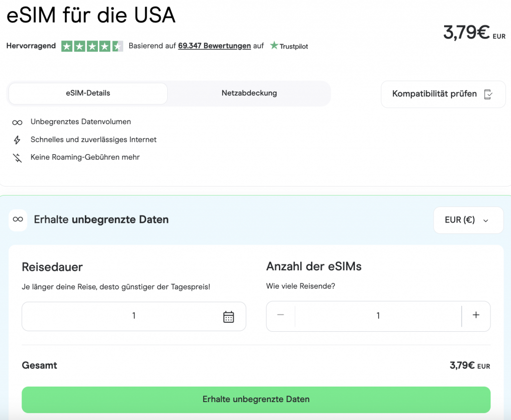This screenshot has height=420, width=511.
Task: Open the calendar icon in Reisedauer field
Action: 229,316
